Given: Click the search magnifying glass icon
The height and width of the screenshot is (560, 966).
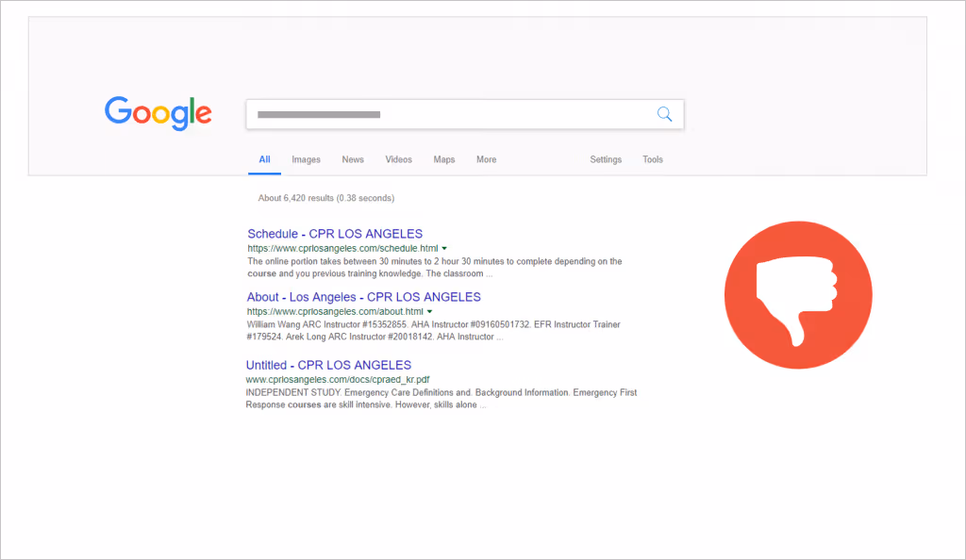Looking at the screenshot, I should tap(664, 113).
